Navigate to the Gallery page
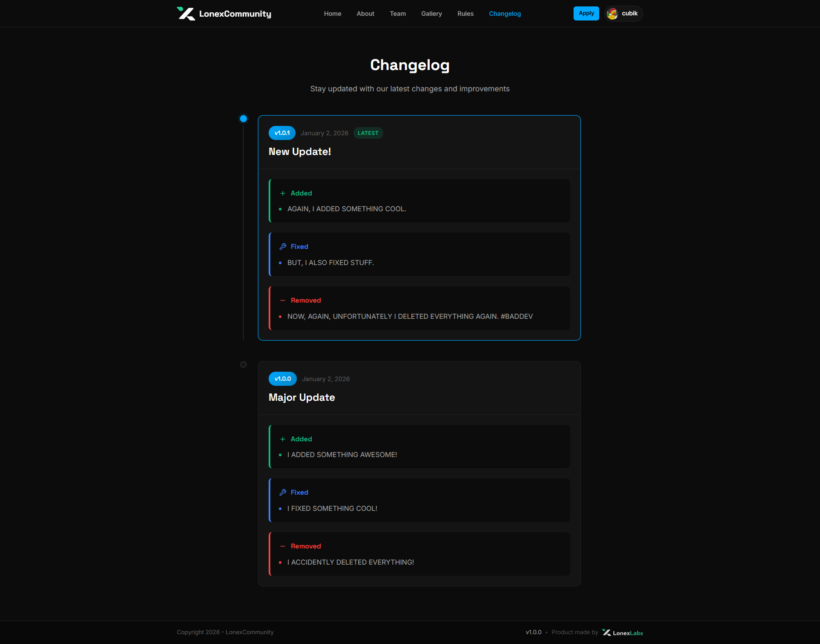820x644 pixels. click(431, 14)
